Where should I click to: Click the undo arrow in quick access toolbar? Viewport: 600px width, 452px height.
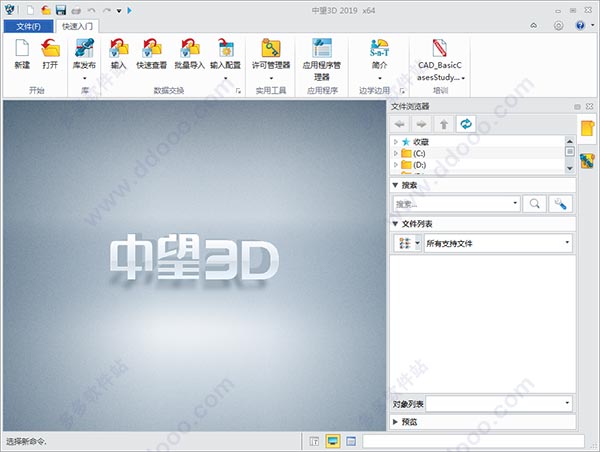coord(91,11)
